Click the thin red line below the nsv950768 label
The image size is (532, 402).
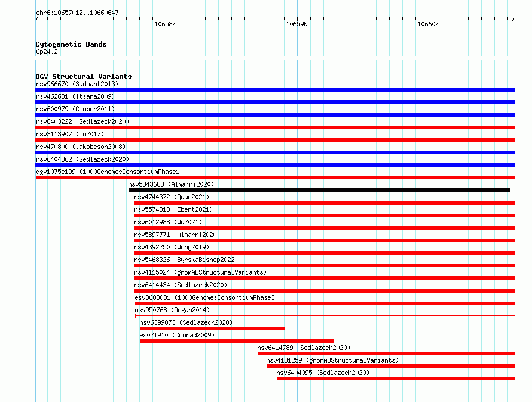point(325,316)
